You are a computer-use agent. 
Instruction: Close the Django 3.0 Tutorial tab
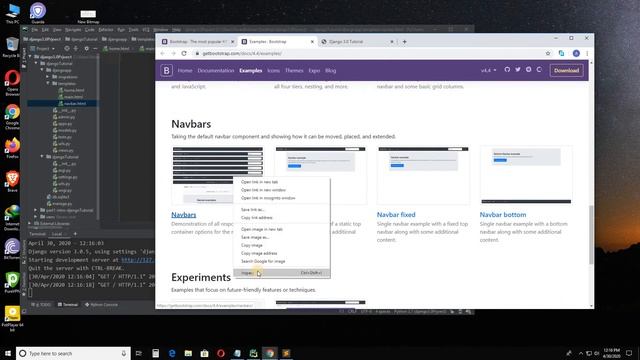[x=392, y=42]
